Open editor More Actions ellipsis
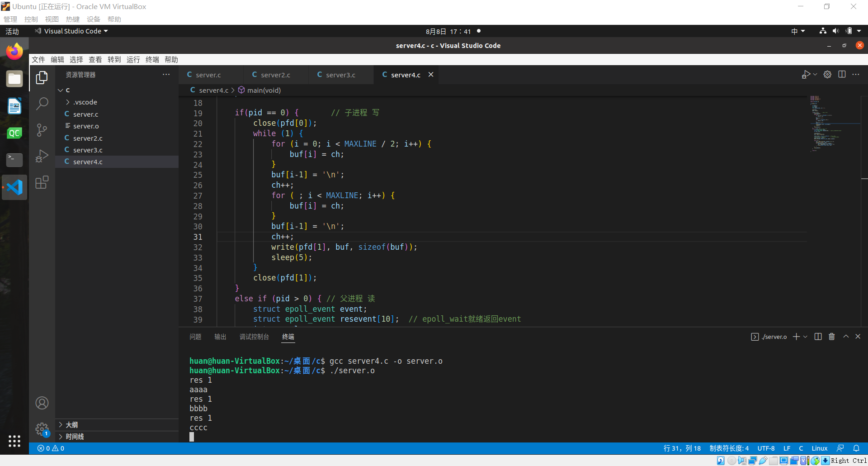This screenshot has height=466, width=868. [x=856, y=75]
